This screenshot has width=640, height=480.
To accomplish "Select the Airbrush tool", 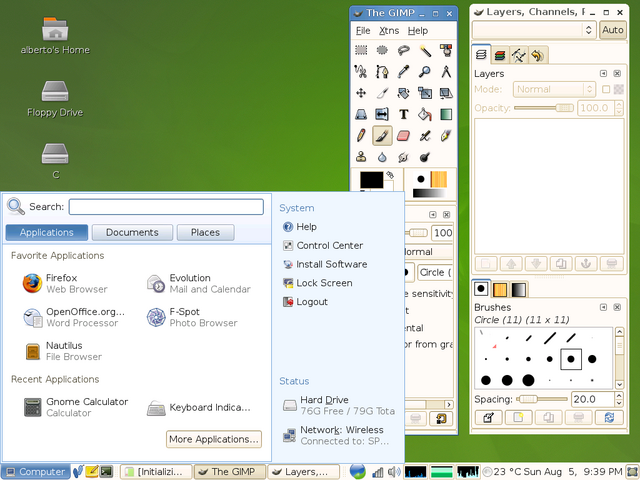I will pos(424,136).
